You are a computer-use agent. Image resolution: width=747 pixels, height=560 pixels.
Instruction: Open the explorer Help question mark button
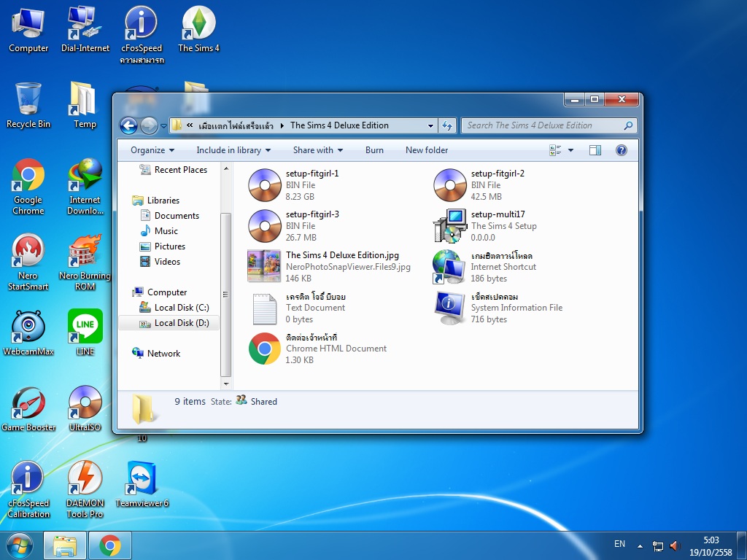click(x=622, y=150)
